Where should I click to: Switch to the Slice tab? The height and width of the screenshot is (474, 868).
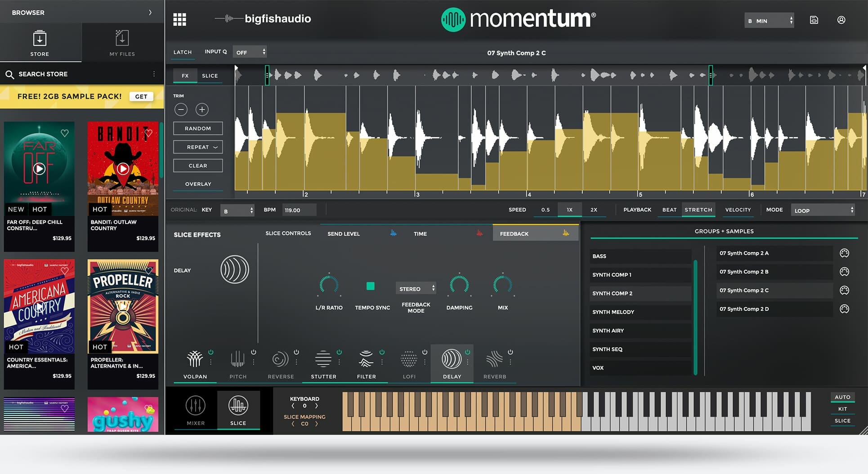(x=210, y=76)
